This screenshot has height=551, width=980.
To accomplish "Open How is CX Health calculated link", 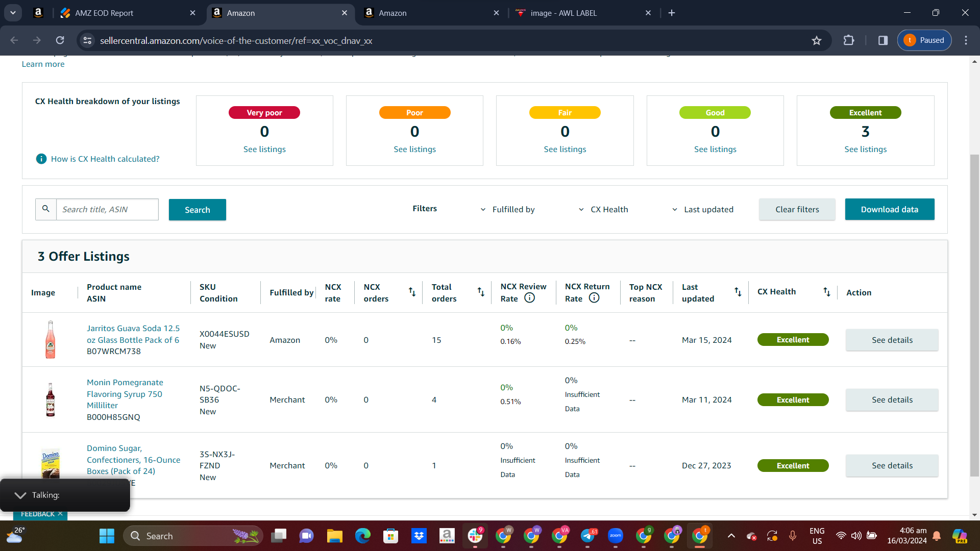I will tap(105, 159).
